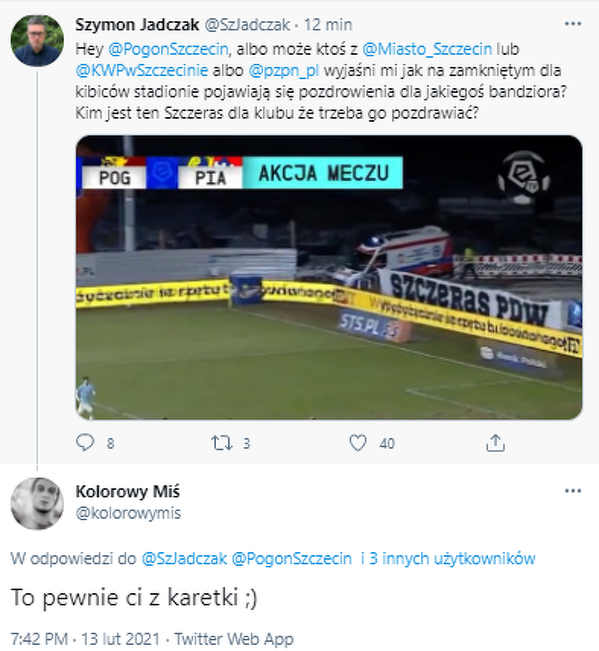Viewport: 599px width, 651px height.
Task: Click the Kolorowy Miś display name
Action: (128, 491)
